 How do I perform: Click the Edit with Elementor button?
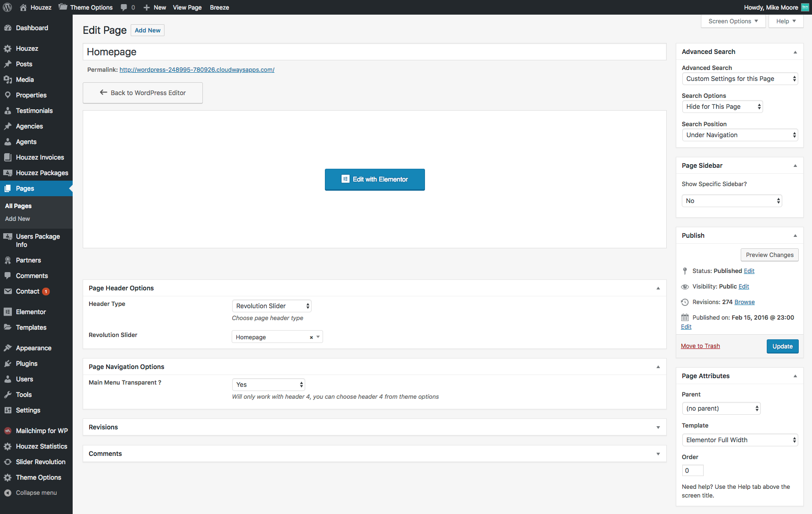(375, 179)
